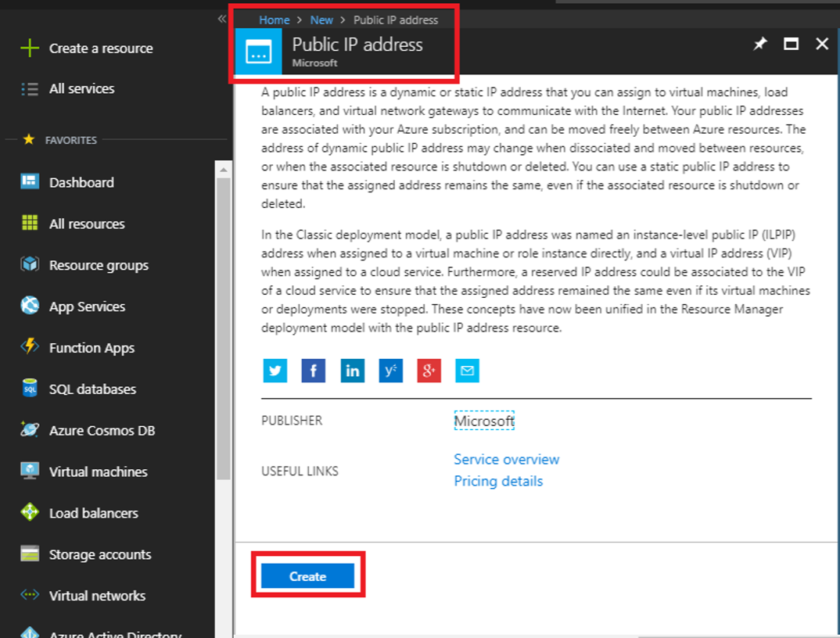Click the Favorites star icon

[x=29, y=140]
